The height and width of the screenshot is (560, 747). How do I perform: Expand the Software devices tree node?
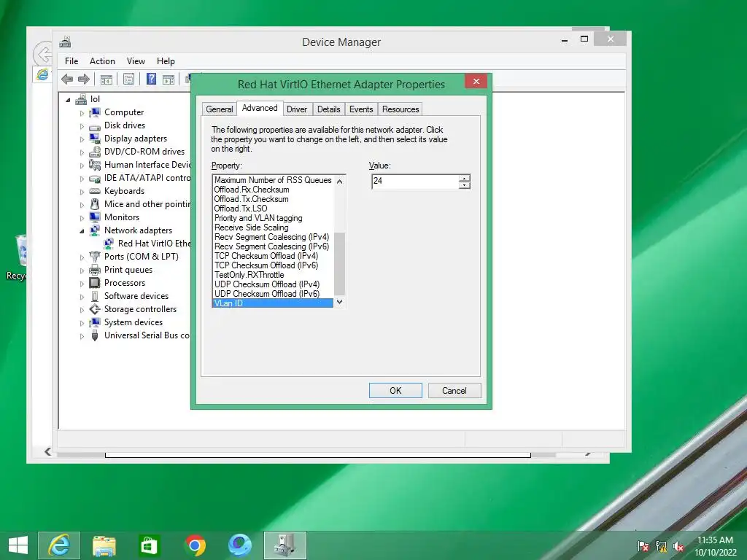coord(82,297)
